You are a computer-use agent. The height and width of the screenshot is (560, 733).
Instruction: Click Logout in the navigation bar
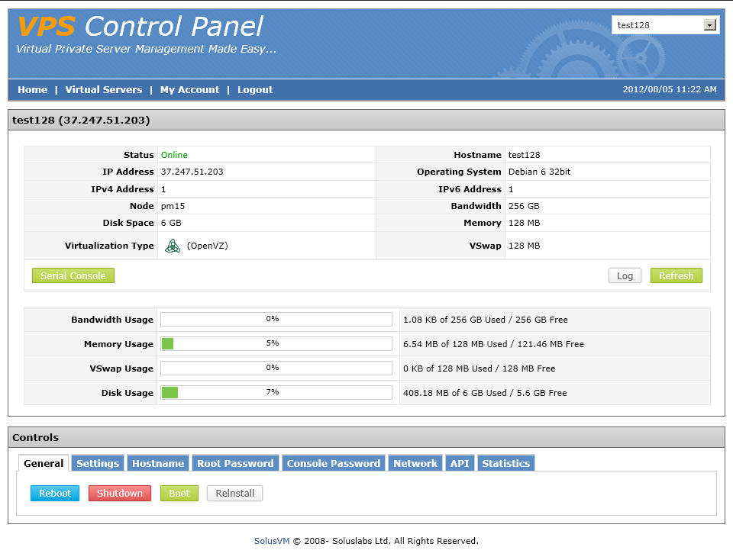click(x=255, y=90)
